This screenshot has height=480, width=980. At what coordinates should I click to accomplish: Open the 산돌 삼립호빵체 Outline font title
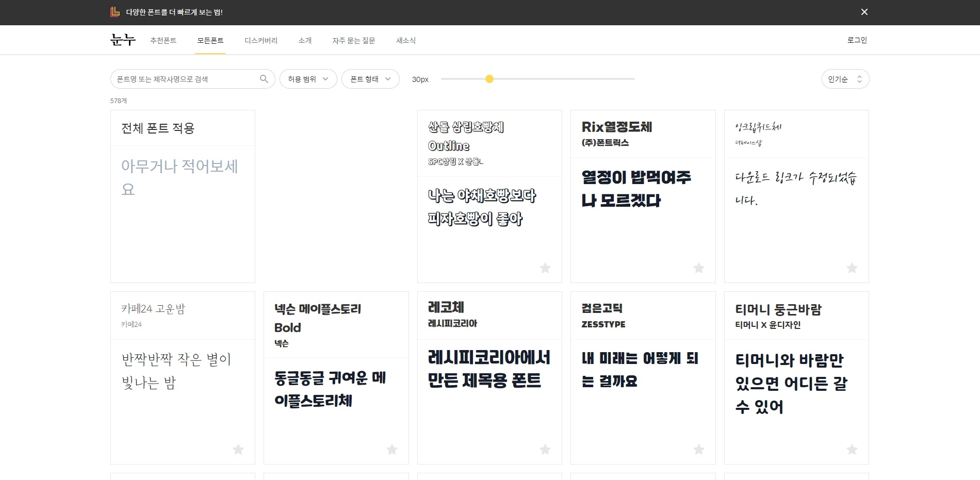point(466,136)
